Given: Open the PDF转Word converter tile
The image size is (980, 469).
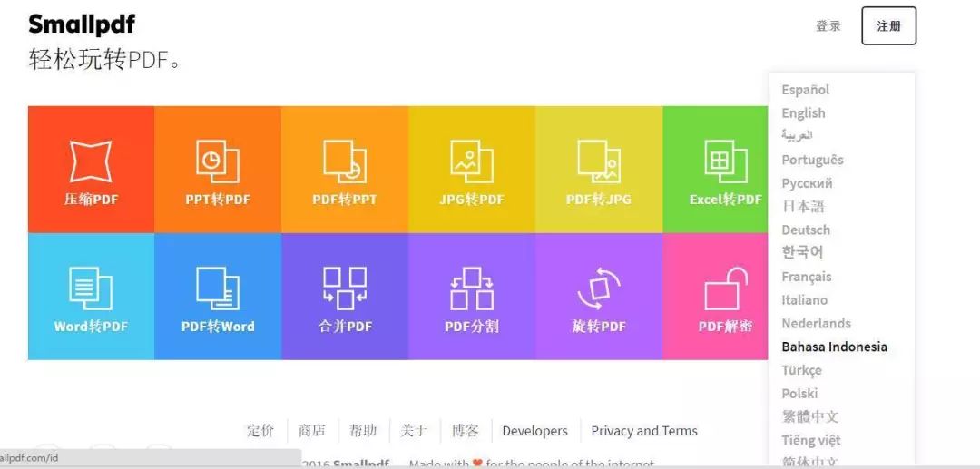Looking at the screenshot, I should pos(218,296).
